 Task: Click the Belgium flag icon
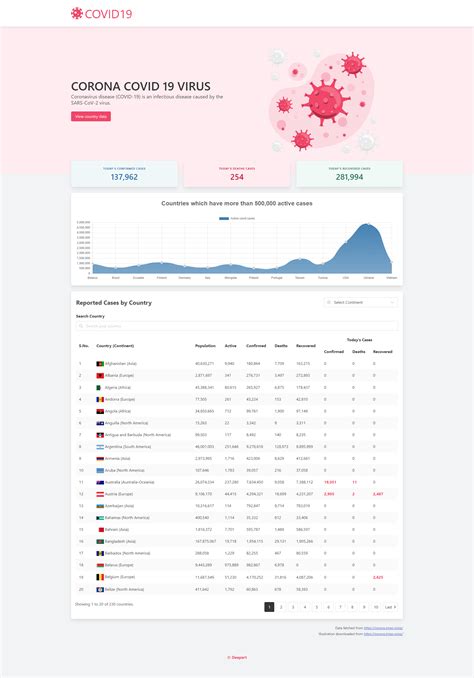tap(100, 577)
